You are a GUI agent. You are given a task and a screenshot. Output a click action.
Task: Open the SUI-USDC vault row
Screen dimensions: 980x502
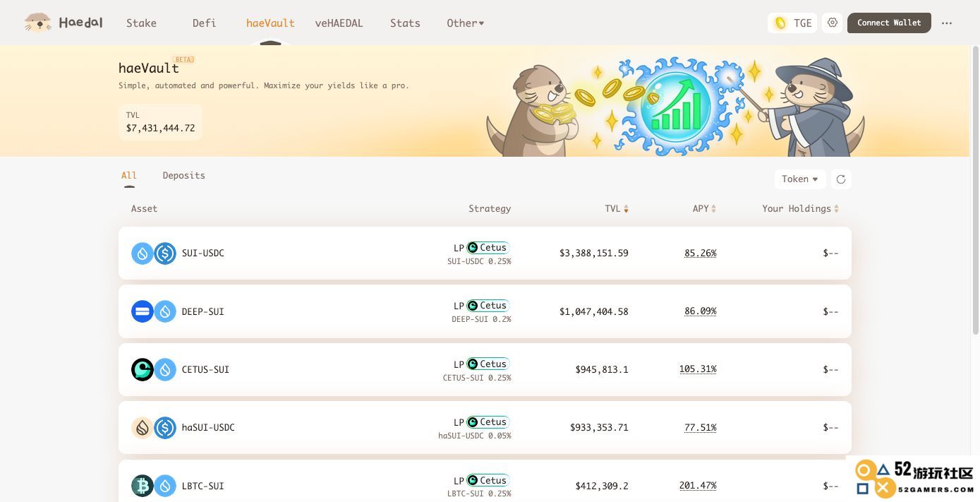coord(485,253)
